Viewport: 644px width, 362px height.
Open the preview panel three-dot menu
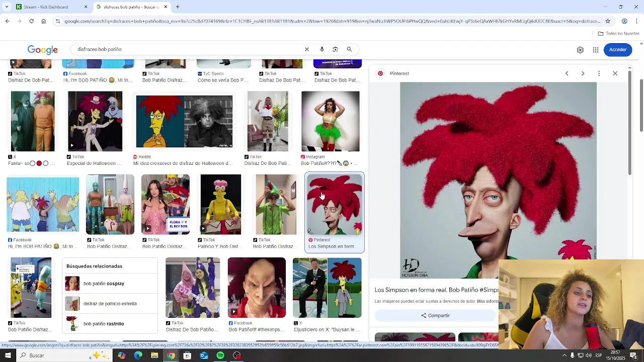click(599, 73)
